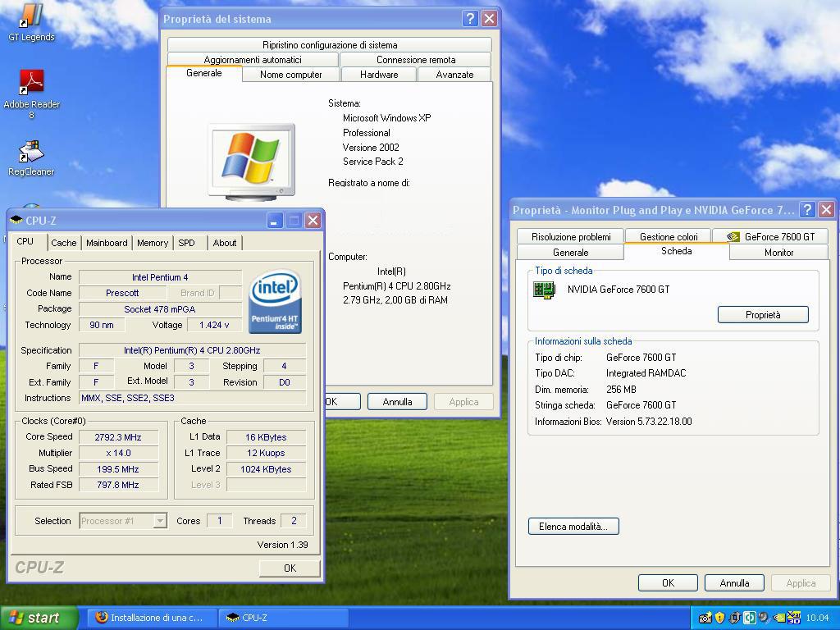This screenshot has width=840, height=630.
Task: Click the Dim. memoria value 256 MB
Action: (621, 390)
